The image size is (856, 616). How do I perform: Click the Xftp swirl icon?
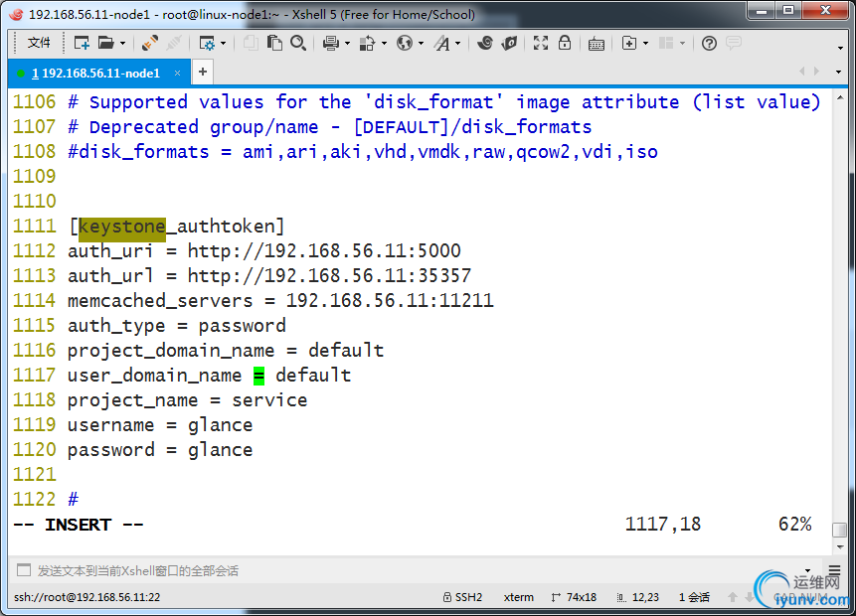point(485,43)
